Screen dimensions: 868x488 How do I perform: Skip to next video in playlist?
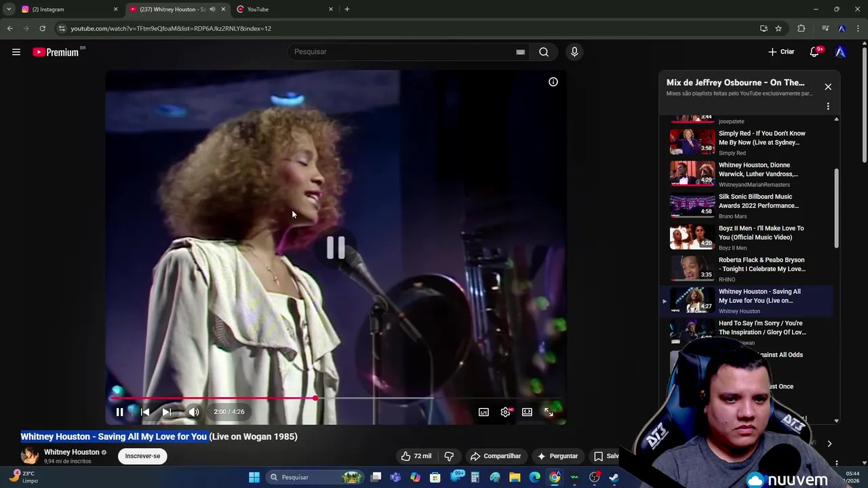click(167, 411)
